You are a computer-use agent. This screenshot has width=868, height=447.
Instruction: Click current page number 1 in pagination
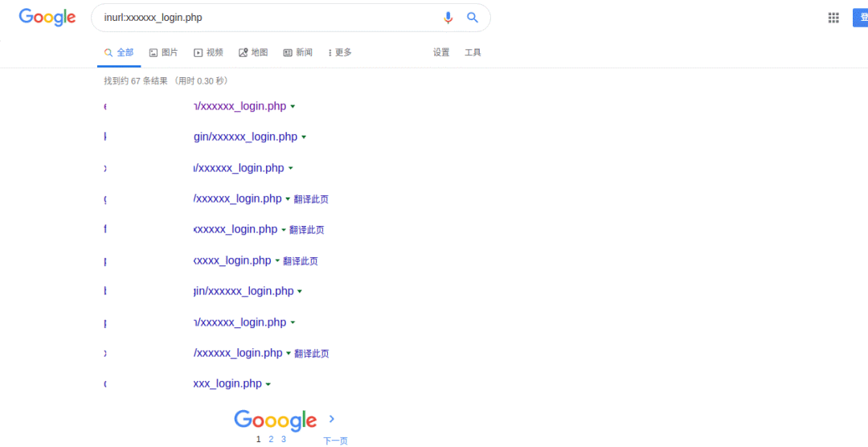(259, 439)
